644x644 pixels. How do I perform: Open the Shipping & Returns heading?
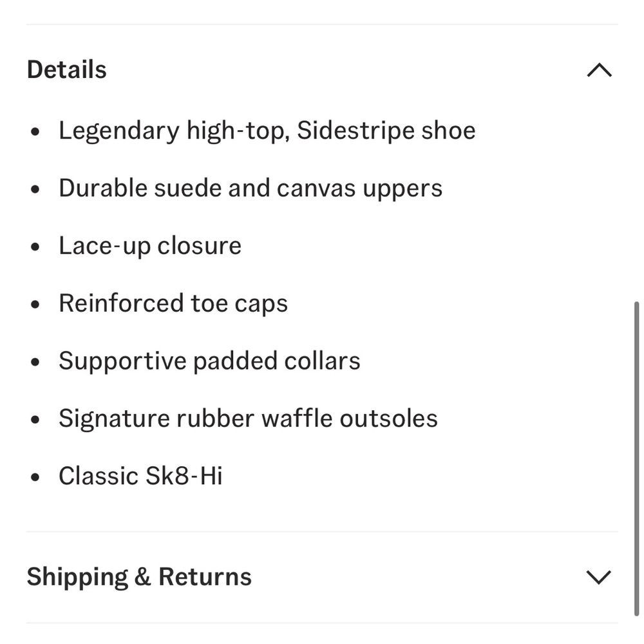tap(139, 576)
